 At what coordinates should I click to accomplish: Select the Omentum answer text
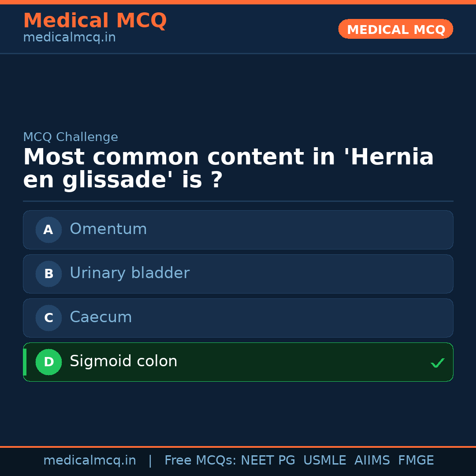point(108,229)
